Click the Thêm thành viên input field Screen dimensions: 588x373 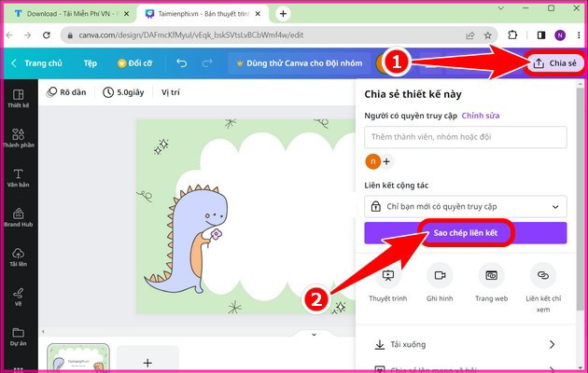tap(466, 137)
